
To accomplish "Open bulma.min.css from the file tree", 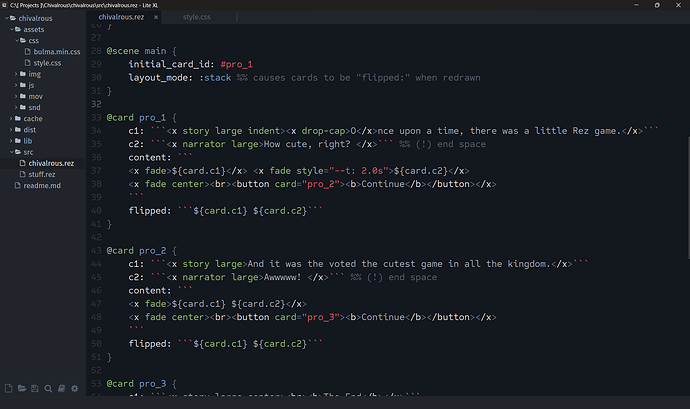I will click(57, 52).
